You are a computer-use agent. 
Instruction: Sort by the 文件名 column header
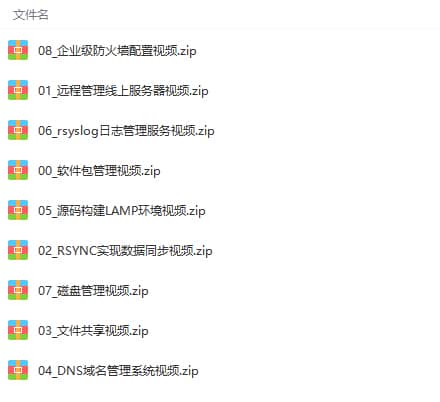[31, 15]
